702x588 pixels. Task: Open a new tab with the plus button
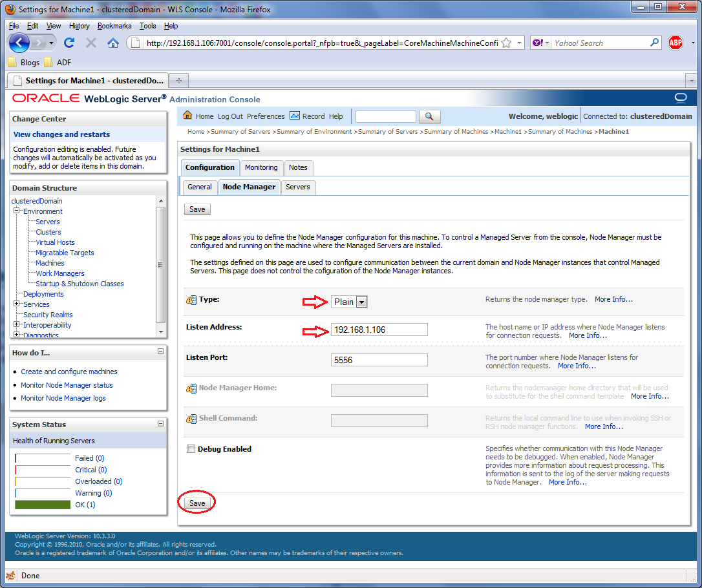coord(179,81)
